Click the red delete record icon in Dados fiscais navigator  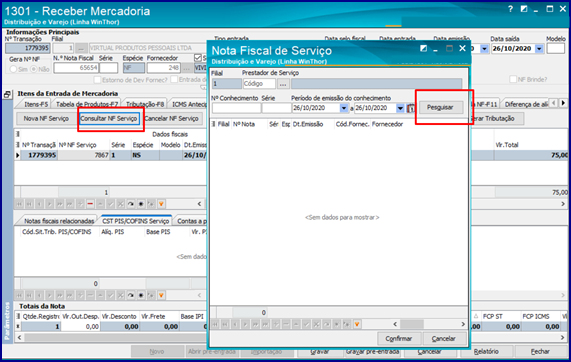pyautogui.click(x=90, y=204)
